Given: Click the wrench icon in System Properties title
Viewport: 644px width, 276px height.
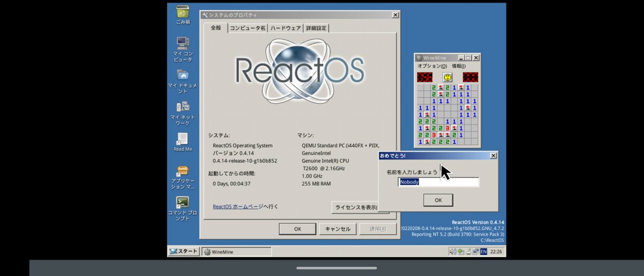Looking at the screenshot, I should point(204,15).
